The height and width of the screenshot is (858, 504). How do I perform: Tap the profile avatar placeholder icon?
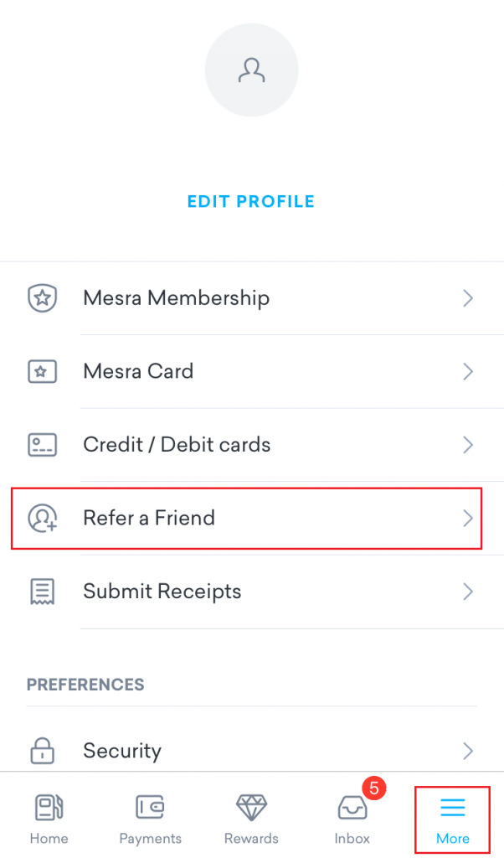[x=251, y=70]
